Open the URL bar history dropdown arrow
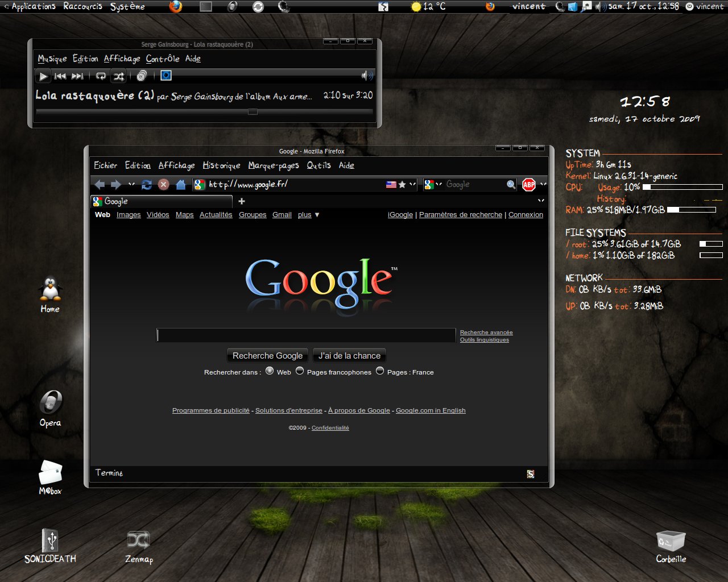Screen dimensions: 728x582 point(412,184)
